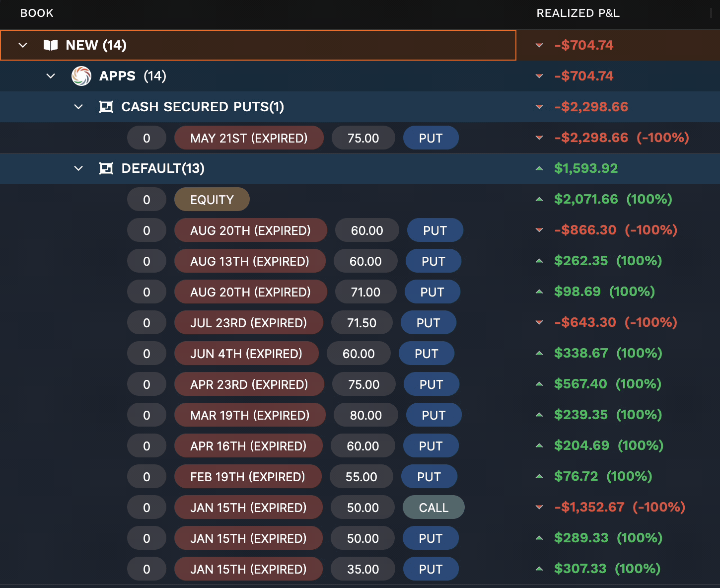
Task: Select the DEFAULT(13) row label
Action: click(x=163, y=168)
